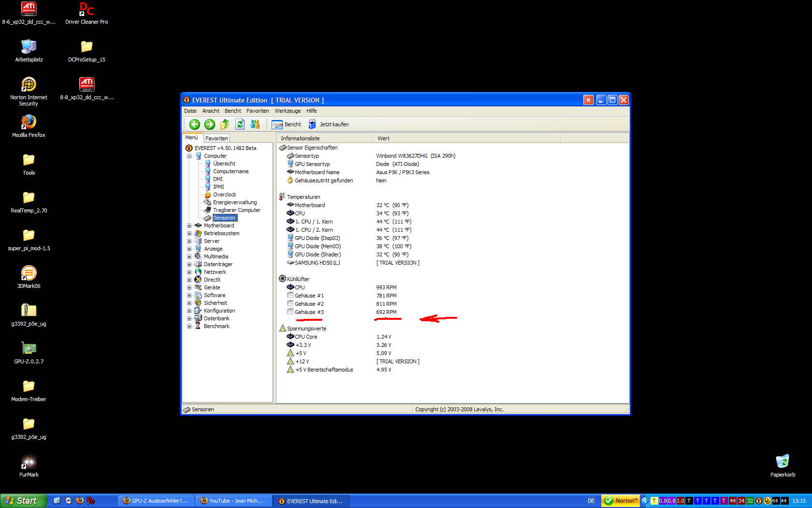Go back with the green left arrow
Viewport: 812px width, 508px height.
pos(195,124)
